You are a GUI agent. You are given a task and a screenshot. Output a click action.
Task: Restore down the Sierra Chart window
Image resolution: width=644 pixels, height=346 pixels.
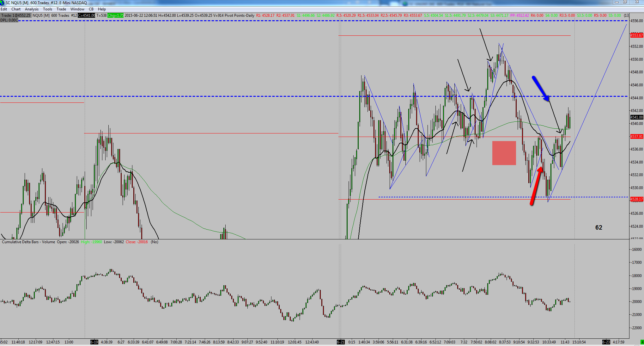click(625, 2)
